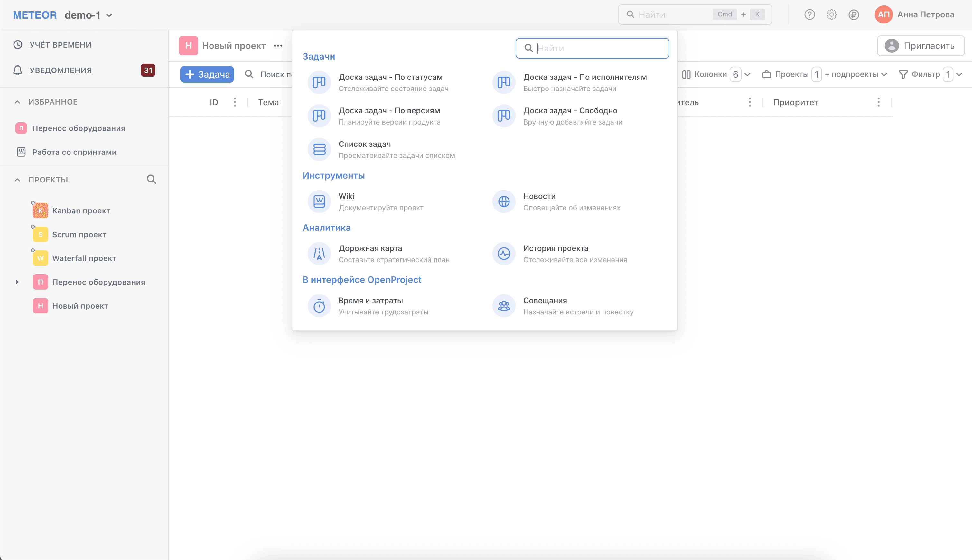Viewport: 972px width, 560px height.
Task: Collapse the ИЗБРАННОЕ section
Action: (x=17, y=102)
